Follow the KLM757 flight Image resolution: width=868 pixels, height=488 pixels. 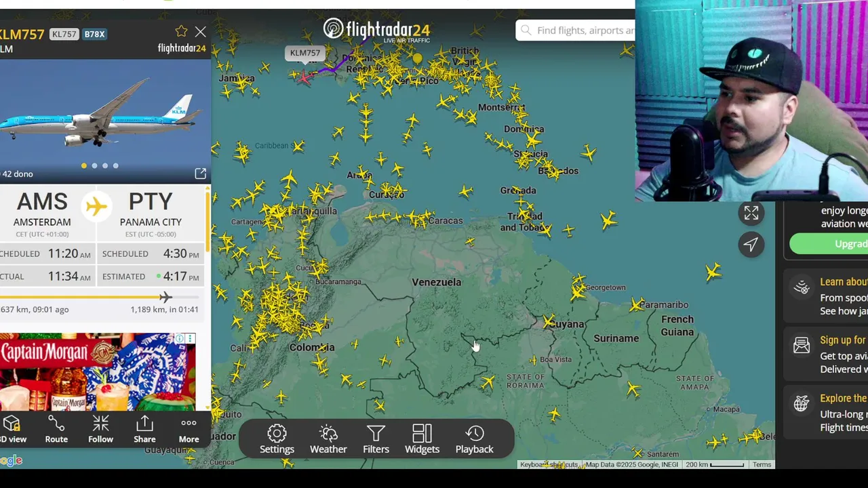[x=100, y=430]
